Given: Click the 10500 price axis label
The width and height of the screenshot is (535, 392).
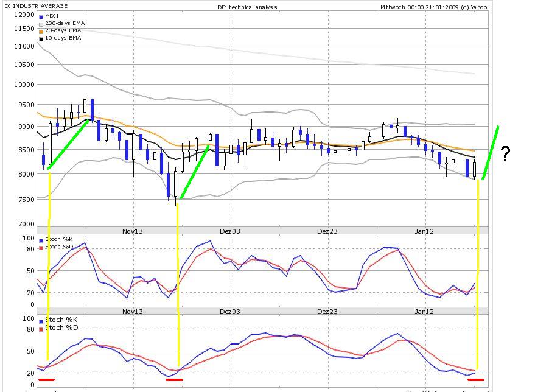Looking at the screenshot, I should [24, 65].
